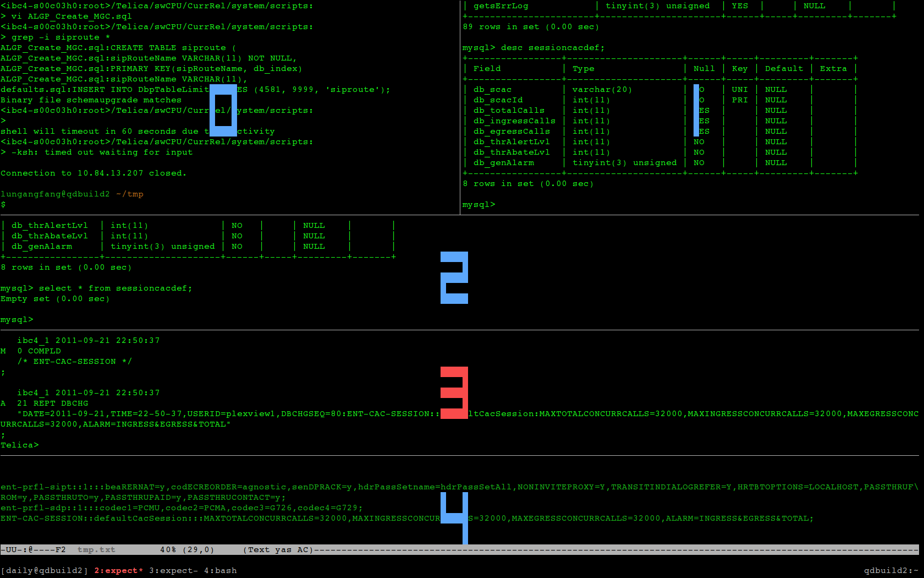The image size is (924, 578).
Task: Click the Type column header
Action: pos(583,69)
